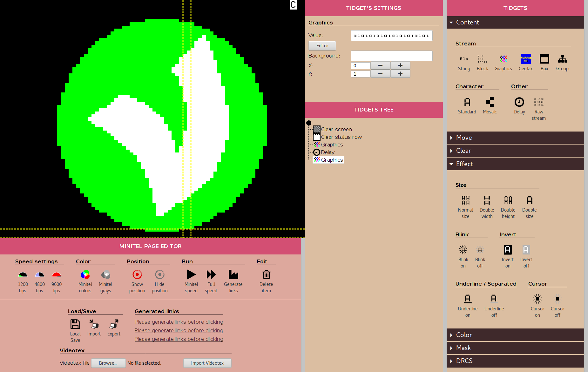Insert a Ceefax tidget

tap(525, 62)
